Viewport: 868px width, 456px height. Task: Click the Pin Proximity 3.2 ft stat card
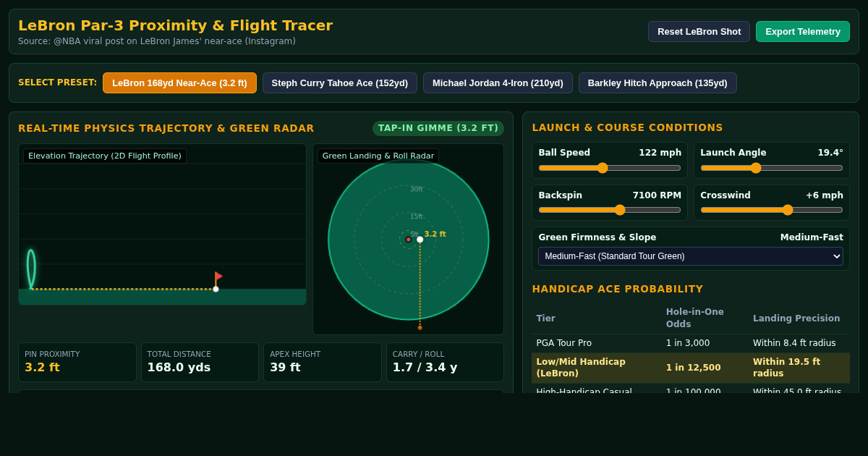[x=77, y=362]
